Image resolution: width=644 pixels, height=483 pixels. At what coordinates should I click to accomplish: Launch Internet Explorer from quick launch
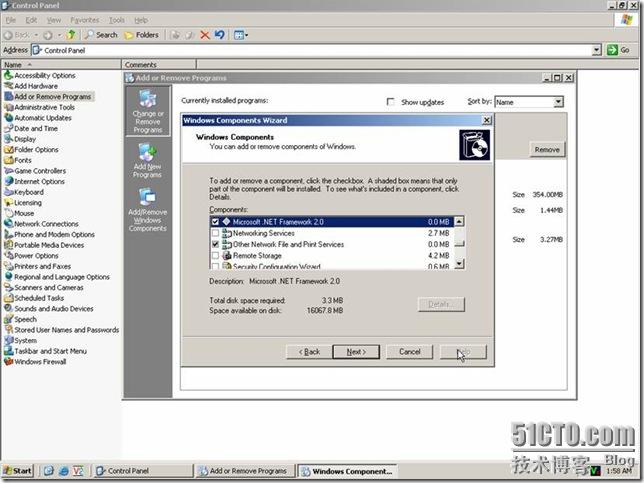pyautogui.click(x=63, y=471)
